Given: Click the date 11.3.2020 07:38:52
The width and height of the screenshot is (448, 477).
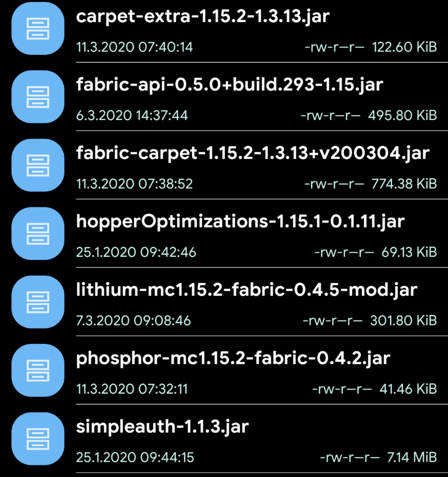Looking at the screenshot, I should [134, 184].
